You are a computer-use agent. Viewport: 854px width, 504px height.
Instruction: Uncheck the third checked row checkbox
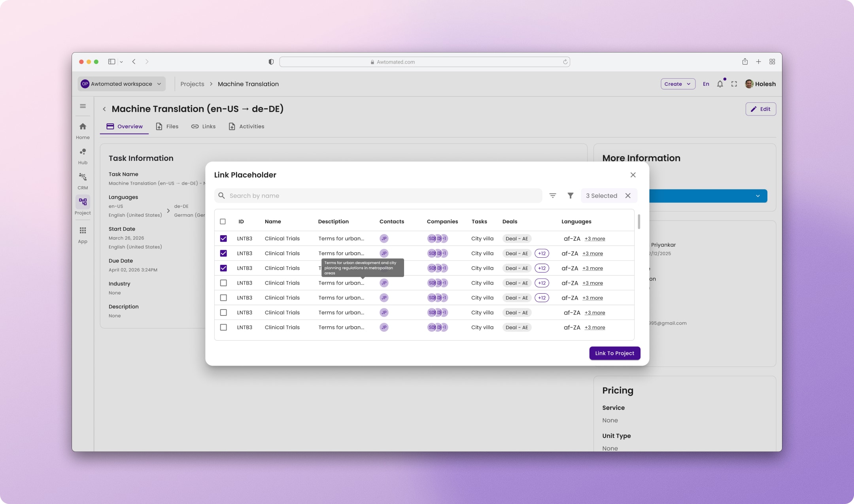click(x=223, y=268)
